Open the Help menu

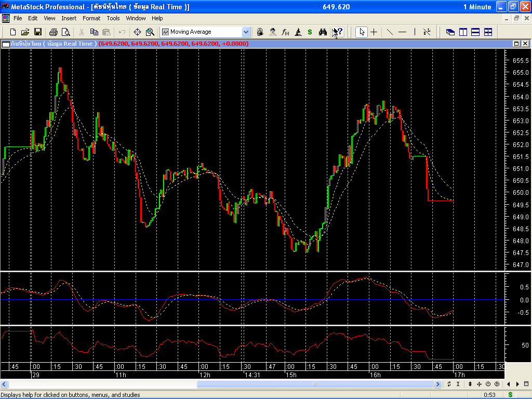click(157, 18)
